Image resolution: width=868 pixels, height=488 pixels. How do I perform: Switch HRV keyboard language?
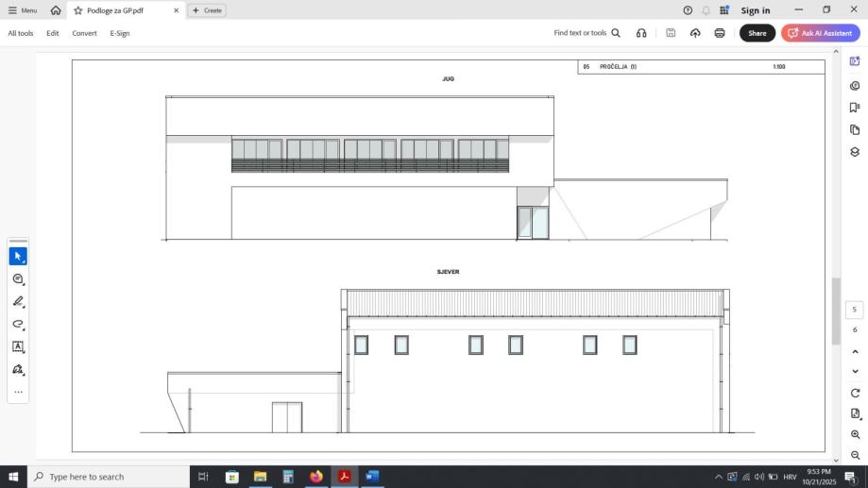(790, 477)
